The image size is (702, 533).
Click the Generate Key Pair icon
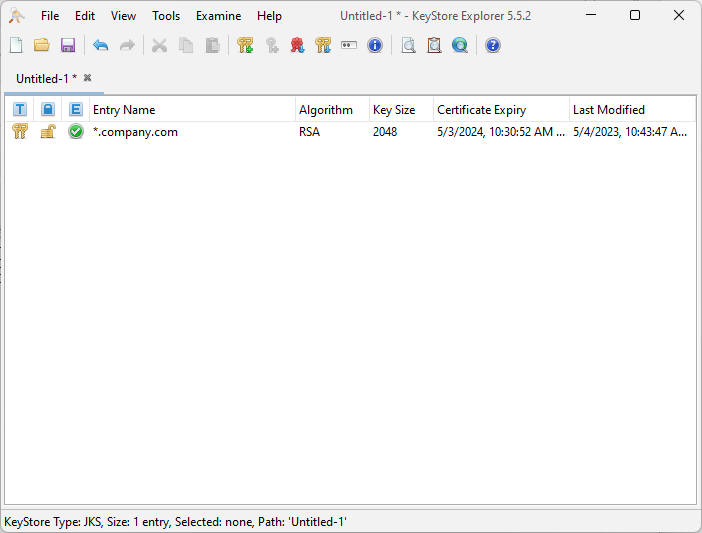tap(245, 45)
